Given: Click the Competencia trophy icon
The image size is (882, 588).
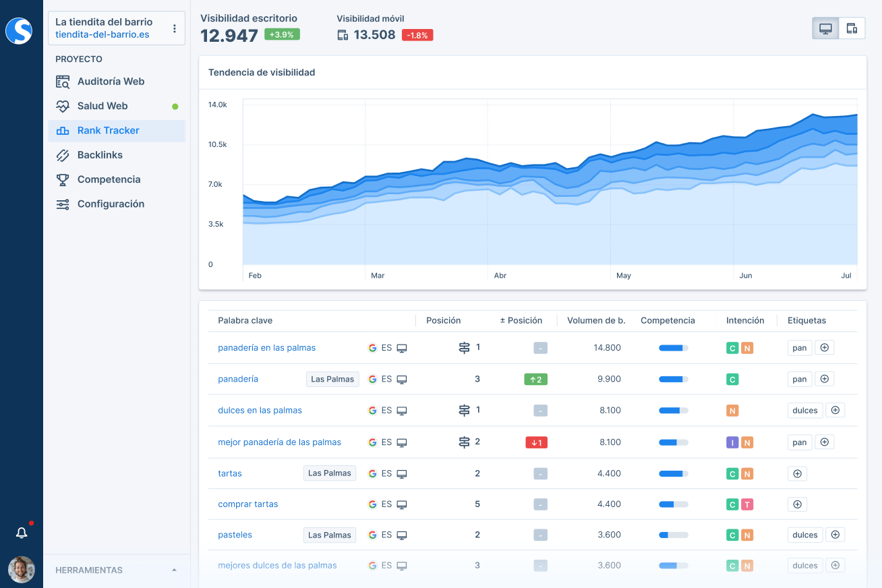Looking at the screenshot, I should [x=63, y=179].
